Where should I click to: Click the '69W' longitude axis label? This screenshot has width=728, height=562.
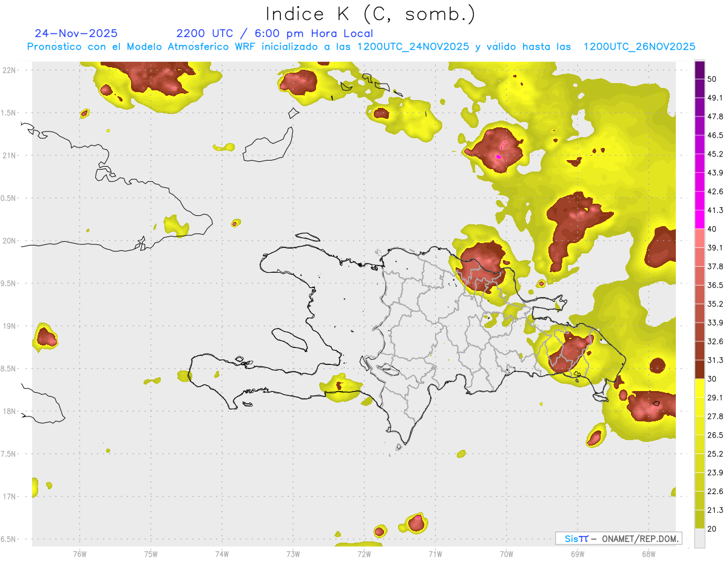[578, 554]
